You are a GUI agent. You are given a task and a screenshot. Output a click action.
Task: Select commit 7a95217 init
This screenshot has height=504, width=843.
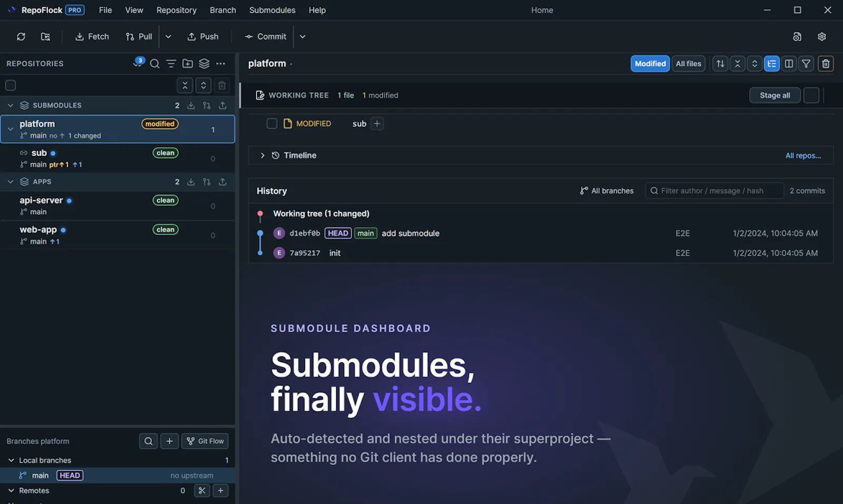pyautogui.click(x=541, y=253)
